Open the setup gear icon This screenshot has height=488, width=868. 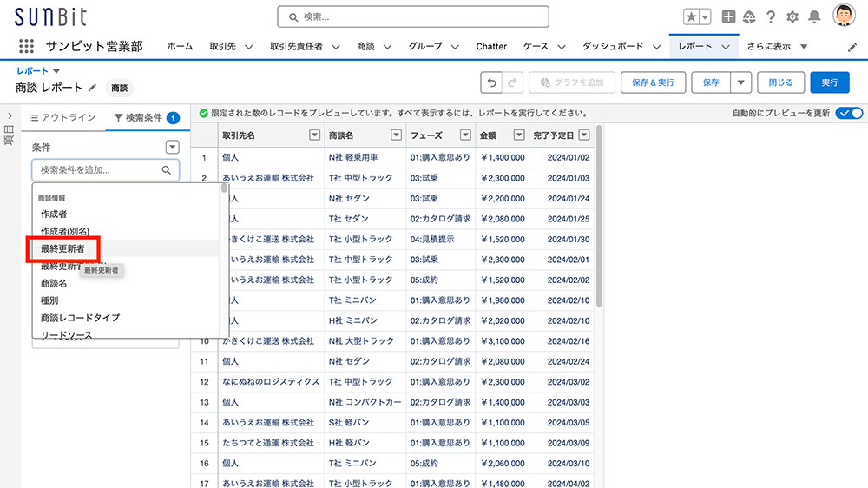(x=792, y=17)
